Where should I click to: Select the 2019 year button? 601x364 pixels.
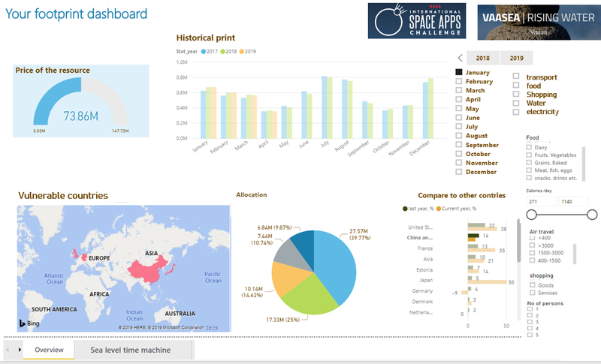tap(516, 58)
